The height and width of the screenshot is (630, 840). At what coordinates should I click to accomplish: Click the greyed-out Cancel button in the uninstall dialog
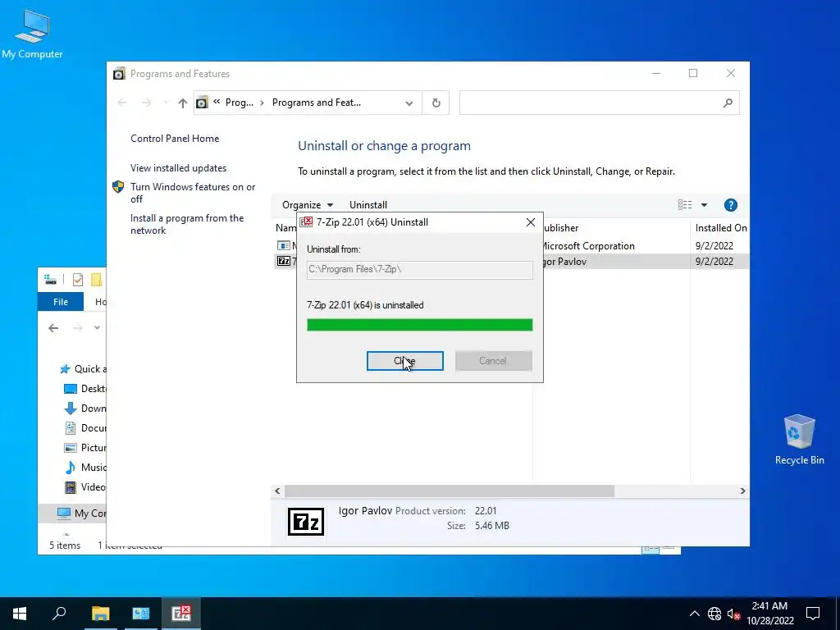tap(493, 361)
